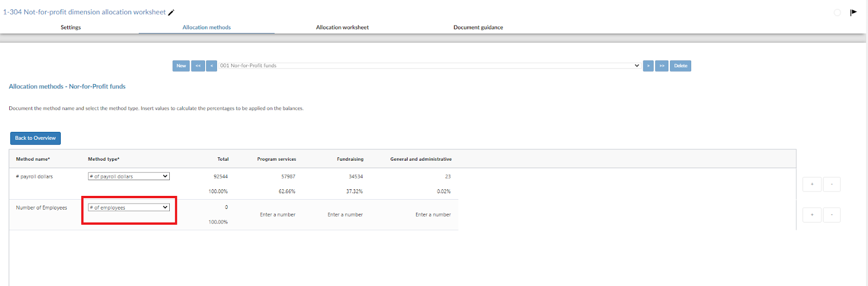This screenshot has height=286, width=868.
Task: Go to next record with > button
Action: (x=648, y=66)
